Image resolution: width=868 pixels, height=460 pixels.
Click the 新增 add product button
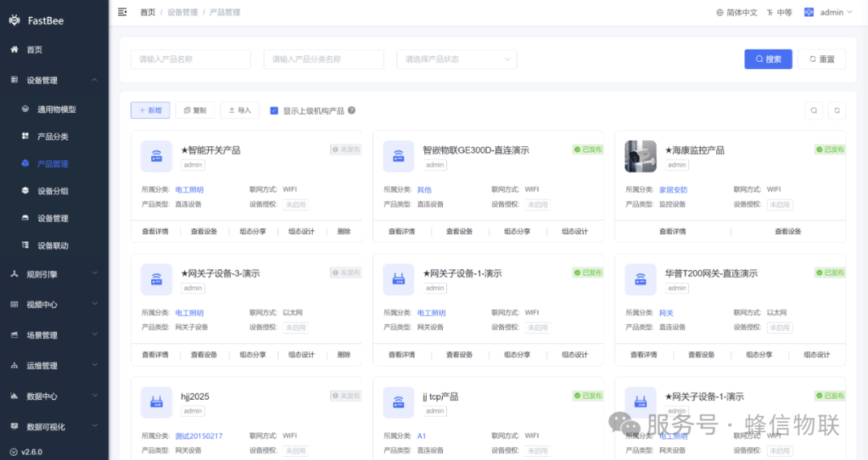pos(150,110)
